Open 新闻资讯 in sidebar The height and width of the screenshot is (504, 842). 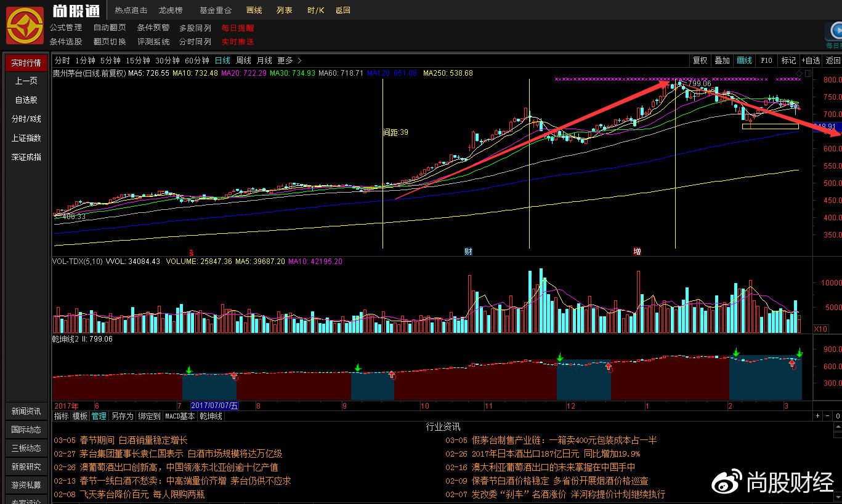(26, 411)
